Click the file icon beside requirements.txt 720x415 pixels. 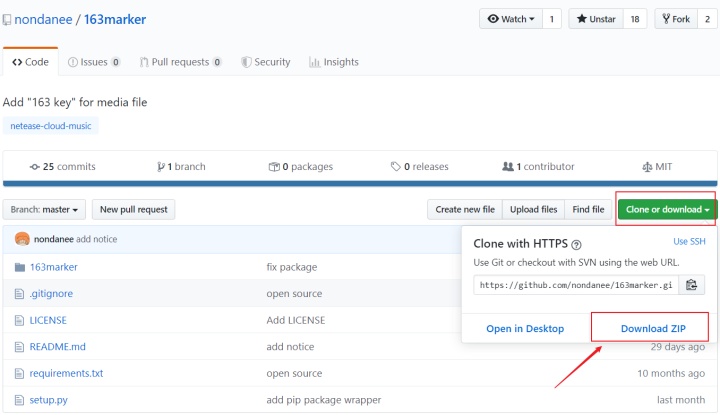point(19,374)
